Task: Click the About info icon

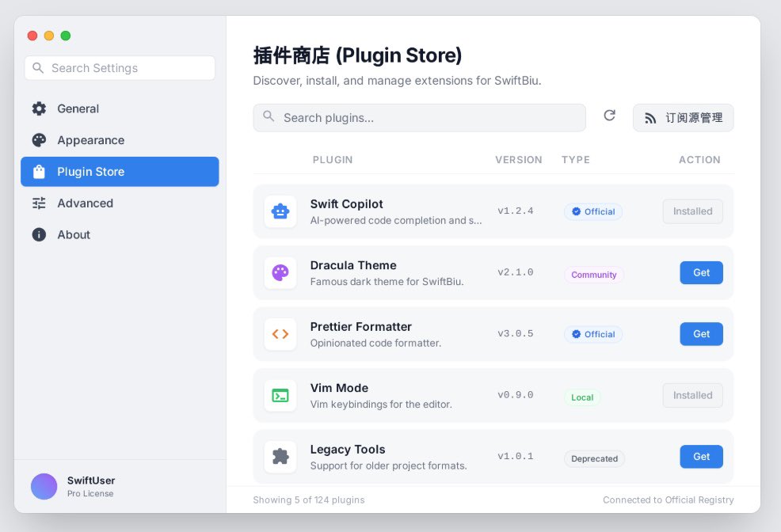Action: pos(39,234)
